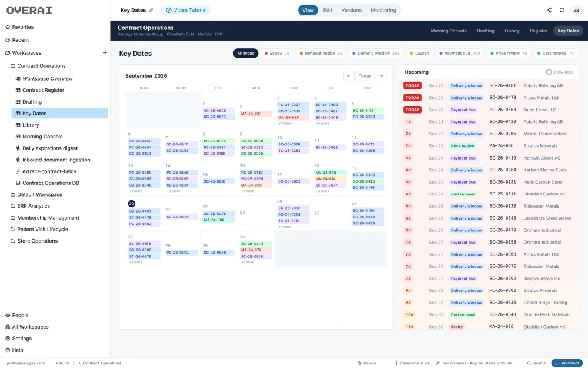The image size is (588, 368).
Task: Click the Private lock indicator in the status bar
Action: coord(366,363)
